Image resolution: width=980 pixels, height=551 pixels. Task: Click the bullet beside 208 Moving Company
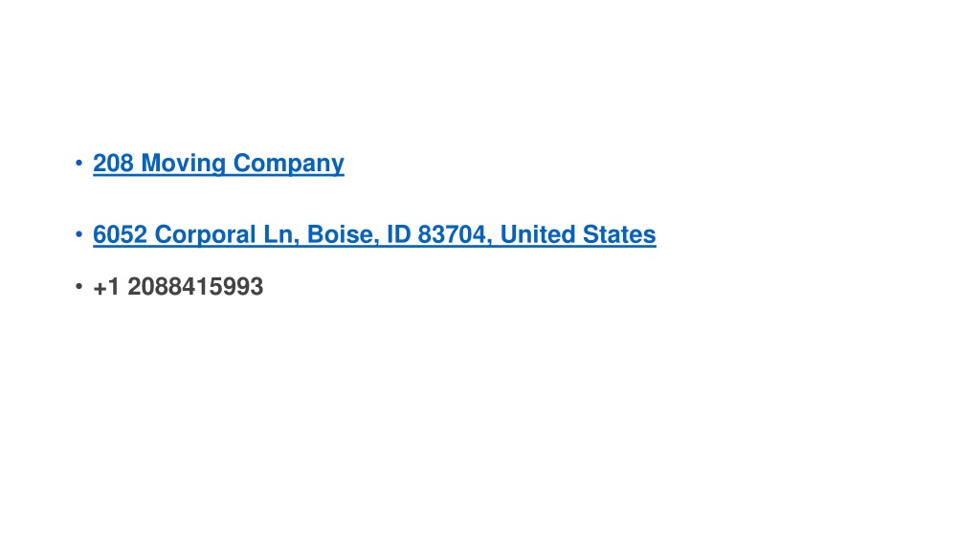coord(78,163)
